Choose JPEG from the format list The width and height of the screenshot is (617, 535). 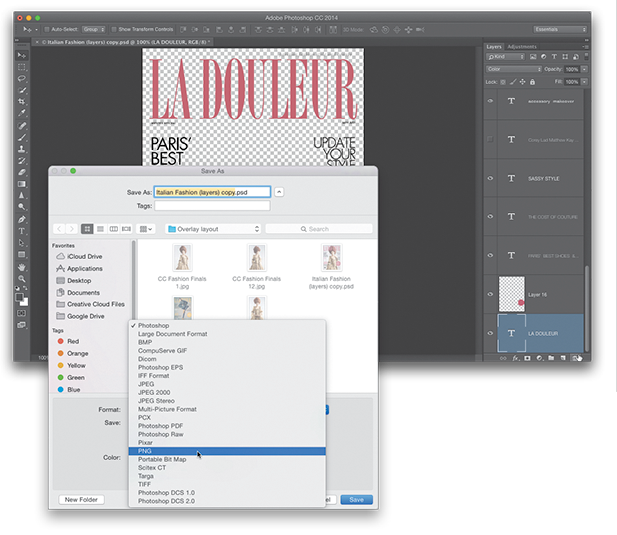point(227,384)
